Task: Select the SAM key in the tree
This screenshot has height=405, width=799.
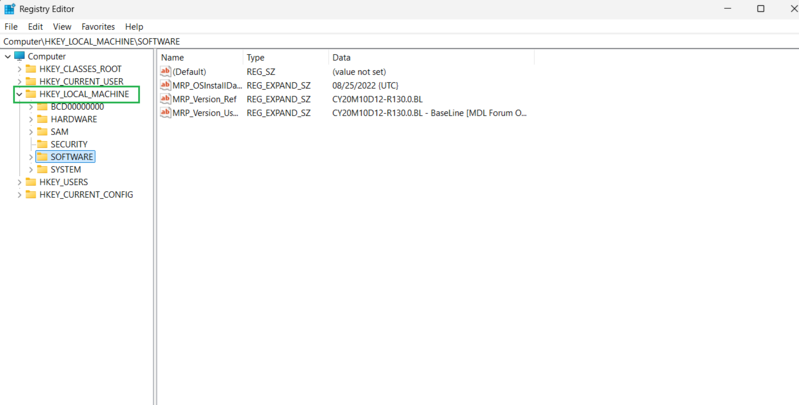Action: 59,132
